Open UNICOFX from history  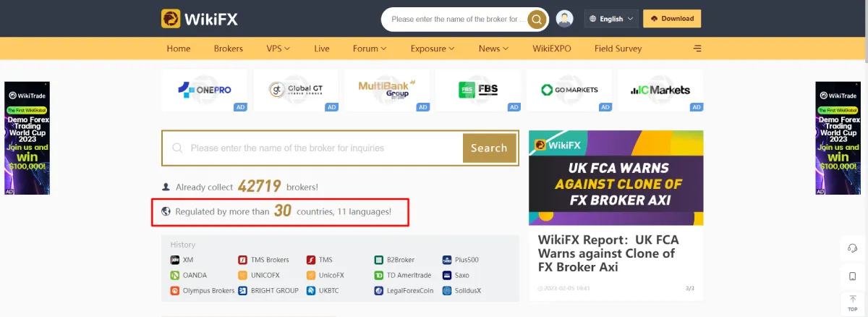point(258,275)
